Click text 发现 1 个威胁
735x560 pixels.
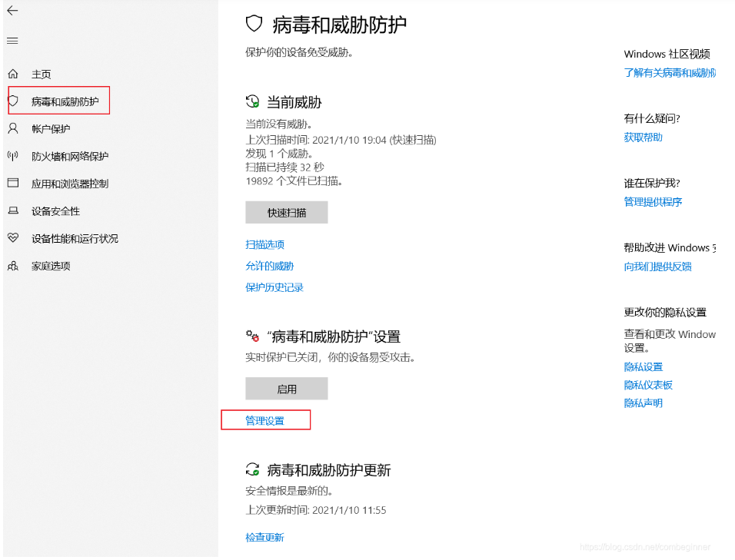(279, 154)
